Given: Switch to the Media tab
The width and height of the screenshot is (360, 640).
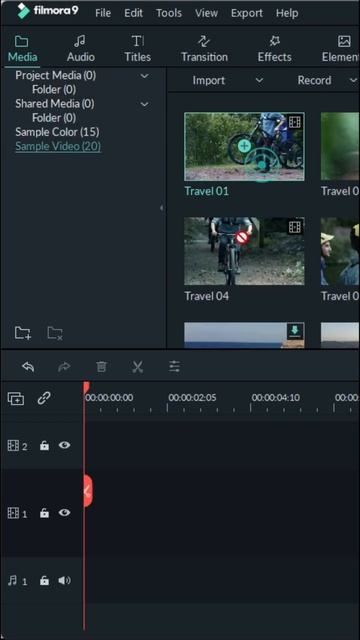Looking at the screenshot, I should pos(22,49).
